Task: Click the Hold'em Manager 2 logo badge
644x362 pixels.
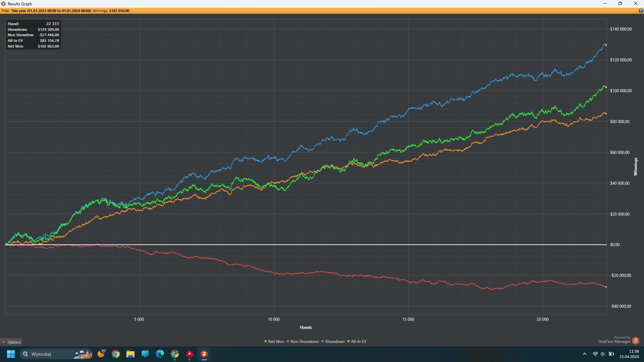Action: [x=635, y=341]
